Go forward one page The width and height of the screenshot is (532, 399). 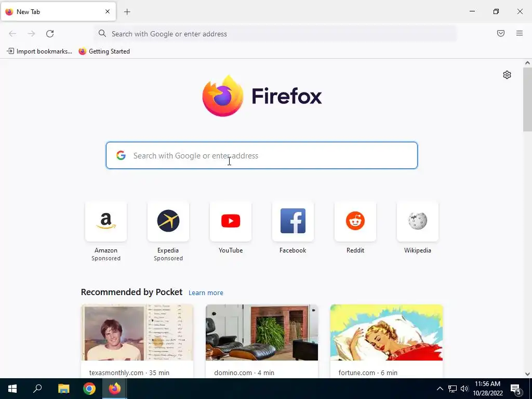coord(31,34)
